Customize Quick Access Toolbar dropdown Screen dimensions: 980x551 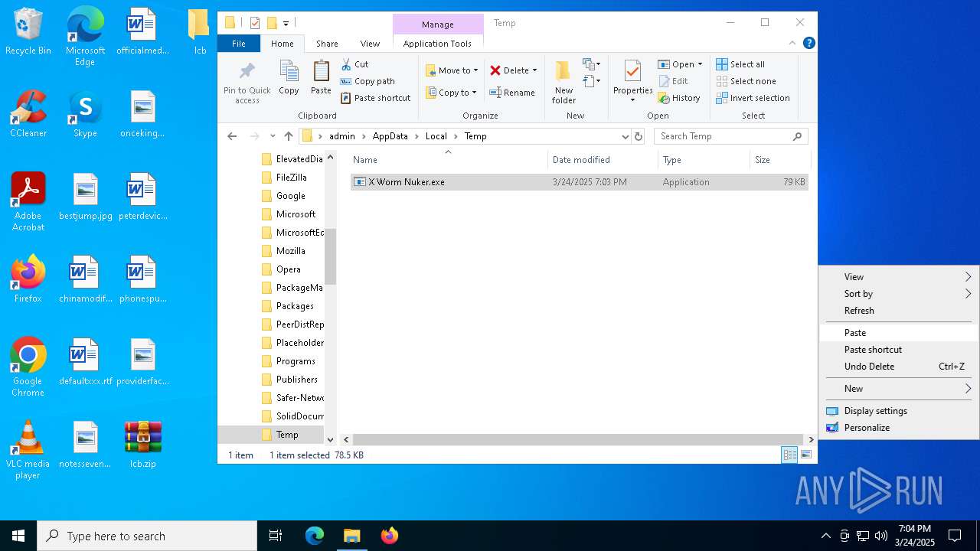click(x=286, y=23)
